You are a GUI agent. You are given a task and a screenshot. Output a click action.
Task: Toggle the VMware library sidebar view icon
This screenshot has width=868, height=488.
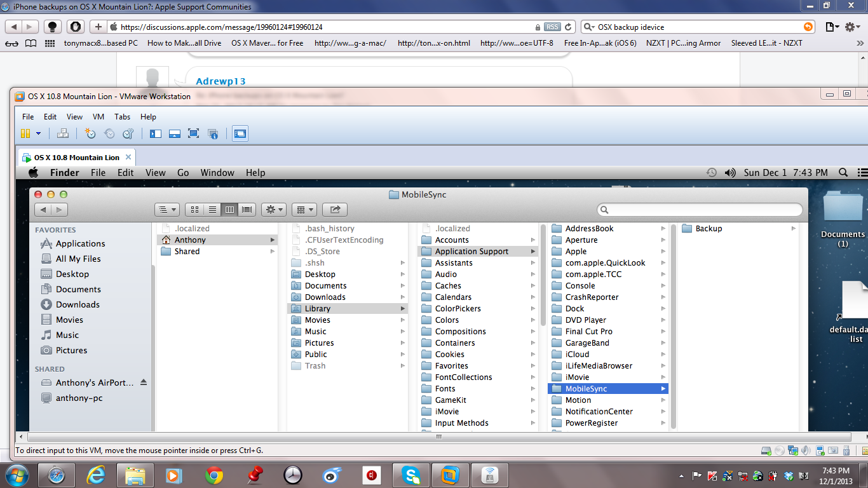click(x=156, y=133)
